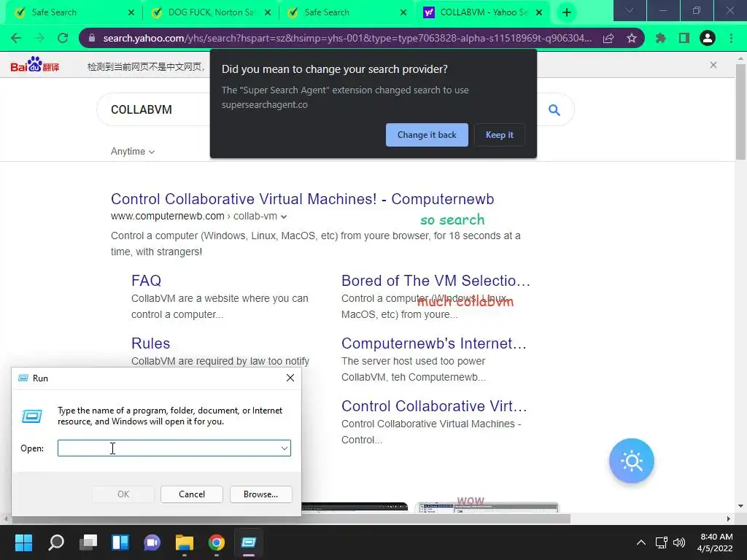The image size is (747, 560).
Task: Open a new tab with plus button
Action: click(566, 12)
